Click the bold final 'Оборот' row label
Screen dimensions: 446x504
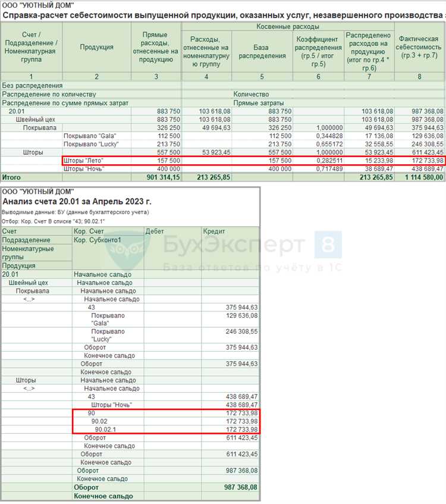[x=86, y=487]
